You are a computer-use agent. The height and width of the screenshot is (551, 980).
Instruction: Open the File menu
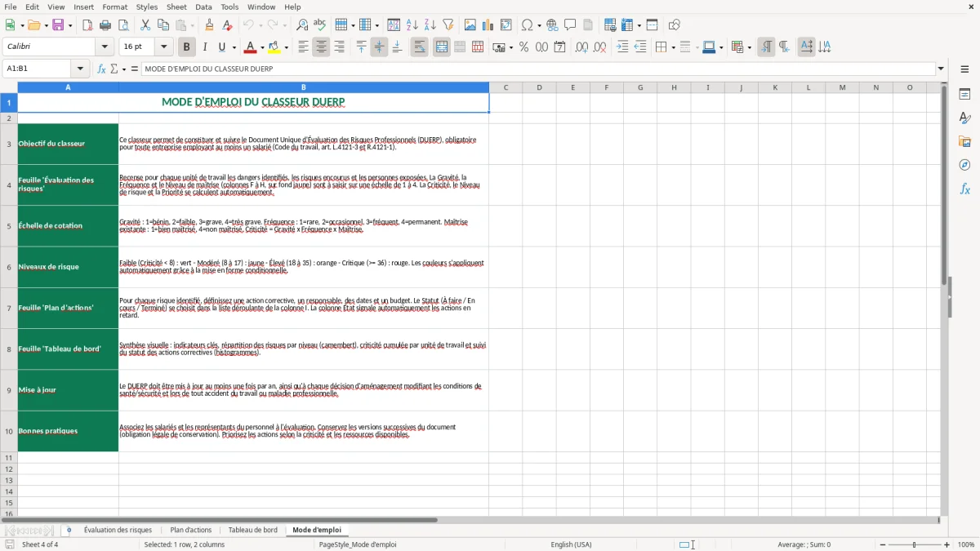[10, 7]
